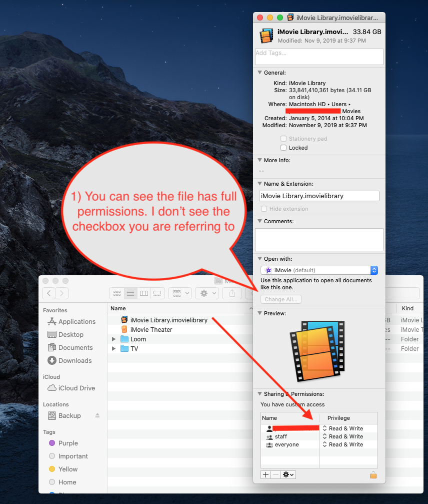
Task: Toggle the Locked checkbox
Action: 283,148
